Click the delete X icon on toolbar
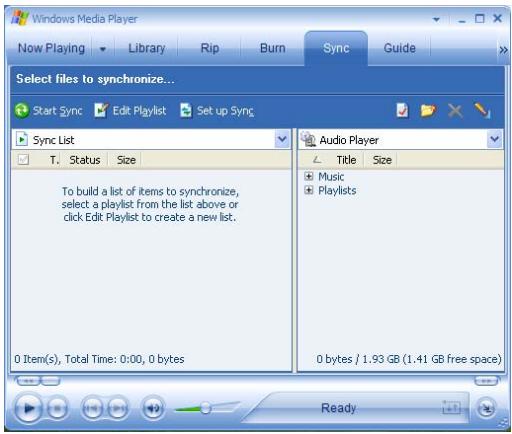Image resolution: width=512 pixels, height=434 pixels. [455, 111]
